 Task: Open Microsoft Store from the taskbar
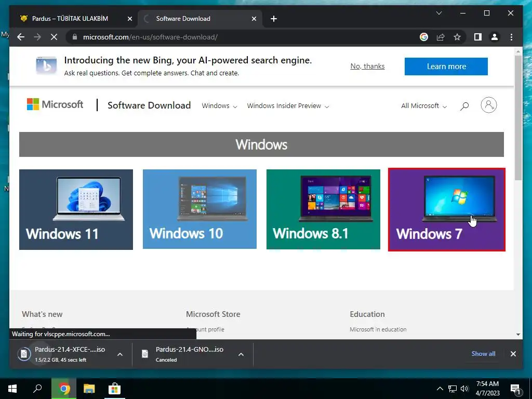coord(114,389)
